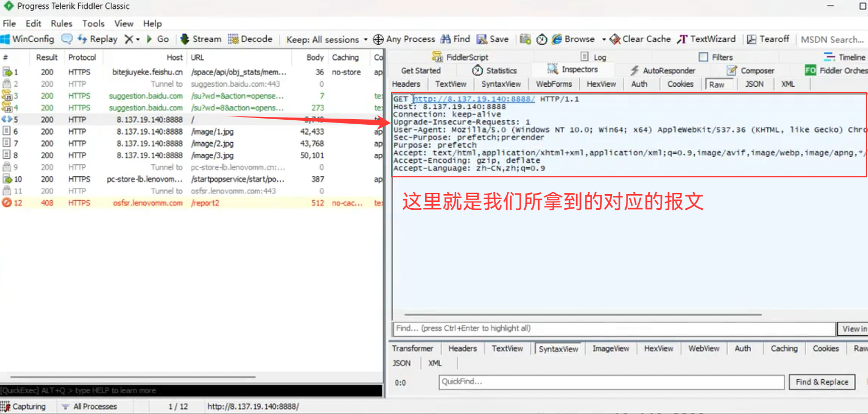The image size is (868, 414).
Task: Open the All Processes filter in status bar
Action: (89, 407)
